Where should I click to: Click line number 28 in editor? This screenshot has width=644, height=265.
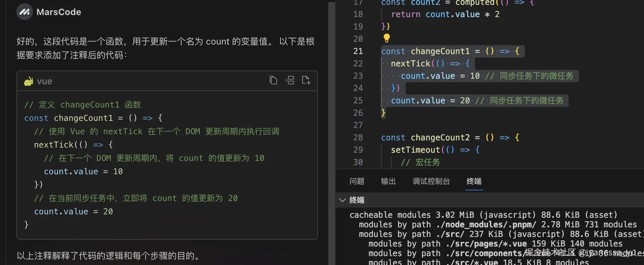click(358, 138)
